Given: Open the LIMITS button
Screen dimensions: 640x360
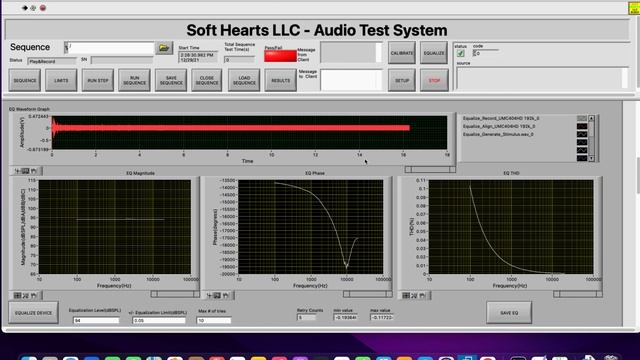Looking at the screenshot, I should (x=61, y=80).
